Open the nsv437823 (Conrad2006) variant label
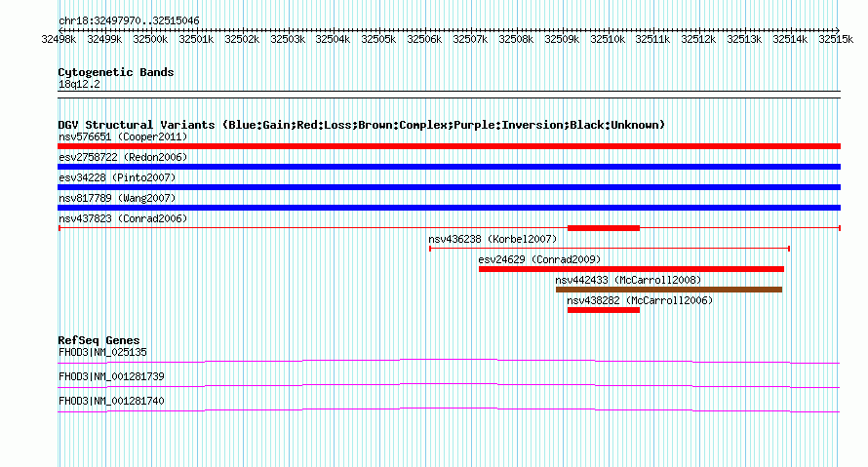Viewport: 868px width, 467px height. click(x=123, y=218)
